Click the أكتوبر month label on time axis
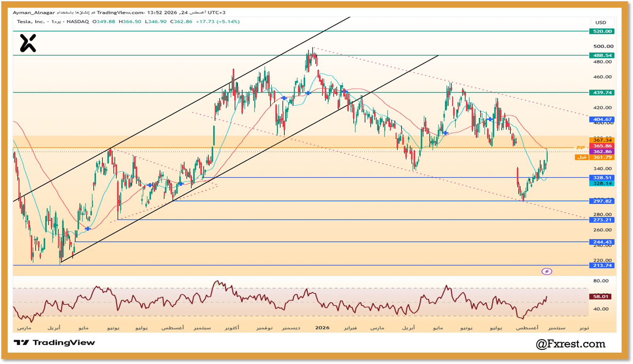 point(232,328)
